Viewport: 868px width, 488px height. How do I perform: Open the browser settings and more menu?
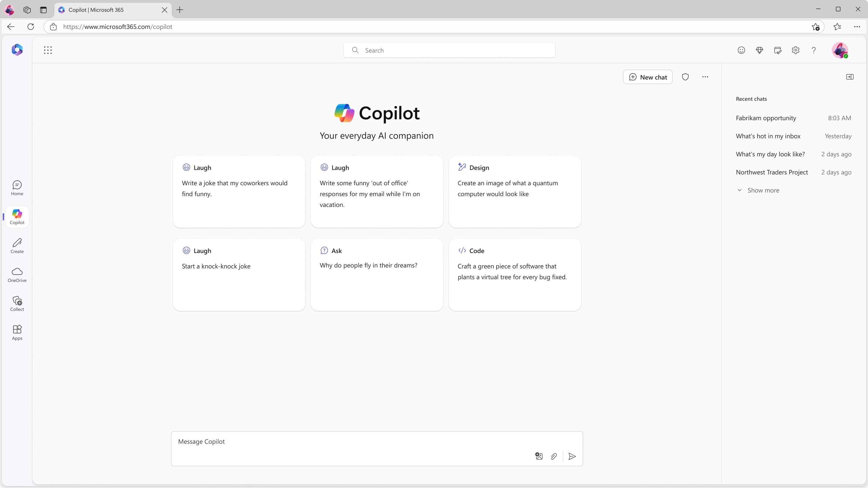[857, 27]
